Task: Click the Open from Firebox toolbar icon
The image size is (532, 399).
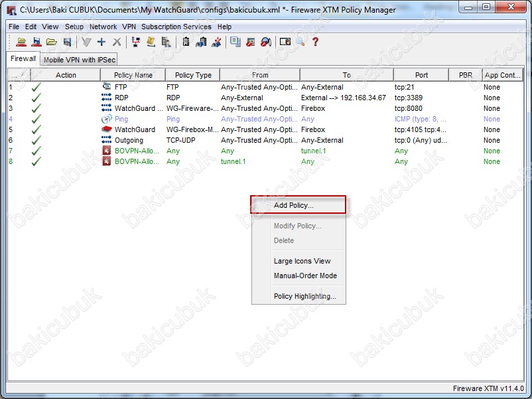Action: click(x=21, y=42)
